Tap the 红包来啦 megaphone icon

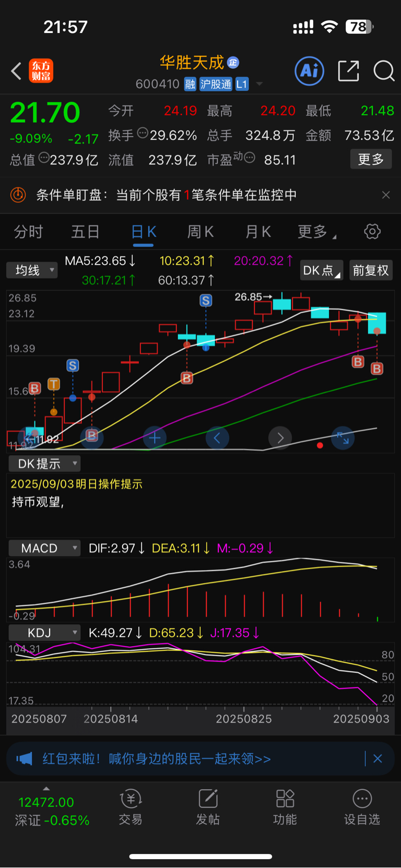pyautogui.click(x=24, y=758)
